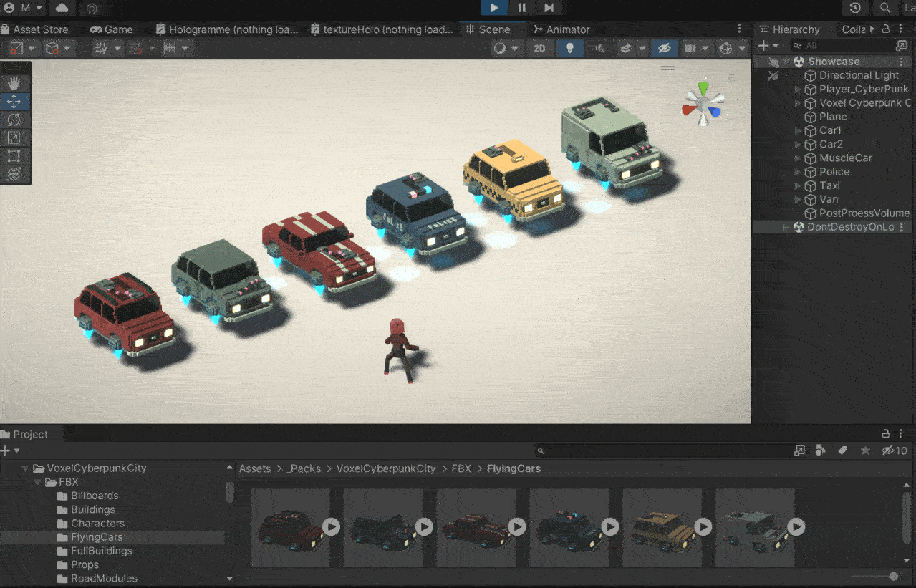Click the VoxelCyberpunkCity breadcrumb link
Image resolution: width=916 pixels, height=588 pixels.
tap(385, 468)
